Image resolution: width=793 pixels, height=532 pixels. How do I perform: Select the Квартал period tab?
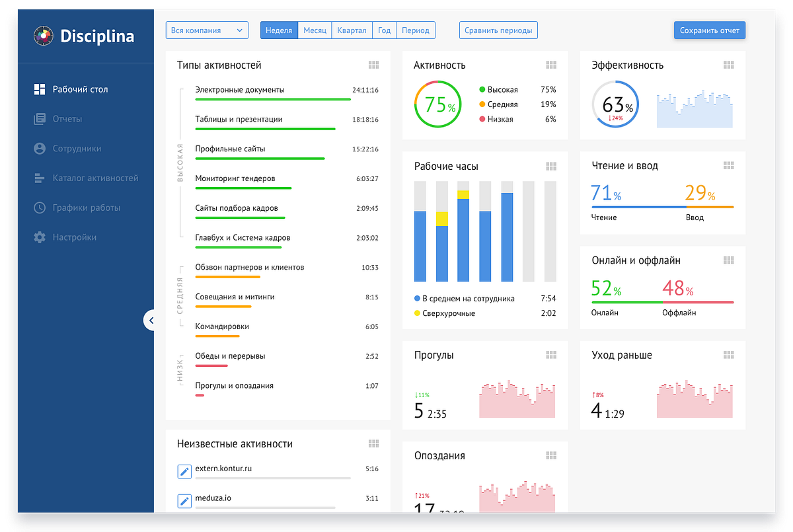(352, 30)
